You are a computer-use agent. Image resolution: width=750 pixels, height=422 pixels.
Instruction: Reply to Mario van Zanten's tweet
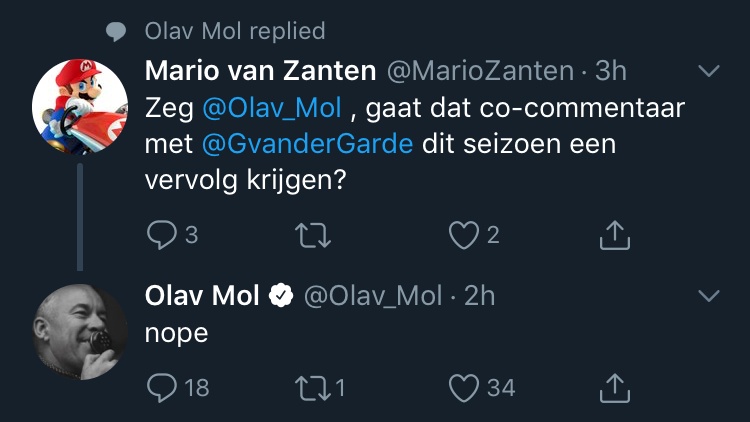click(162, 235)
